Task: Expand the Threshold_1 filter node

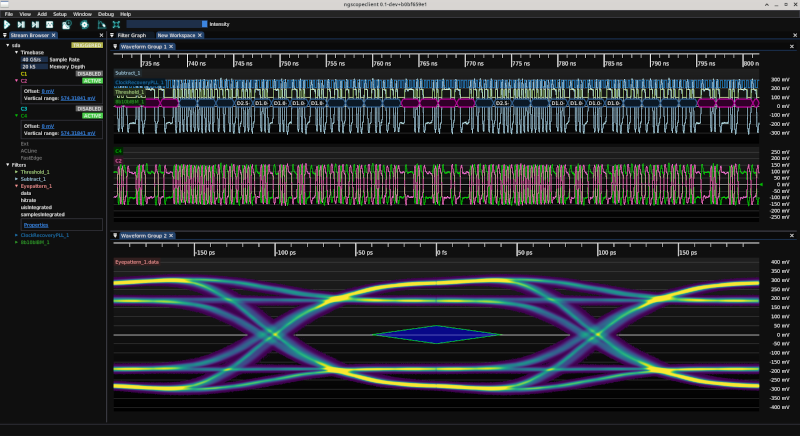Action: point(16,172)
